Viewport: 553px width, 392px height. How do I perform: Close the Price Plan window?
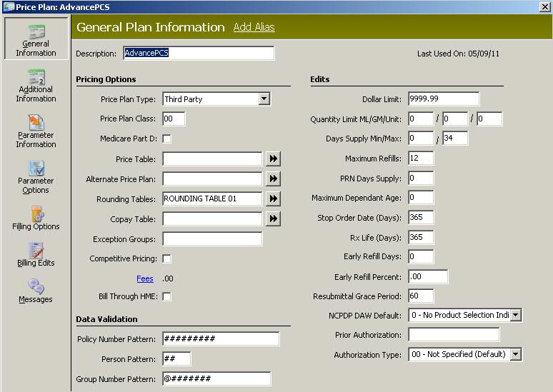point(544,6)
